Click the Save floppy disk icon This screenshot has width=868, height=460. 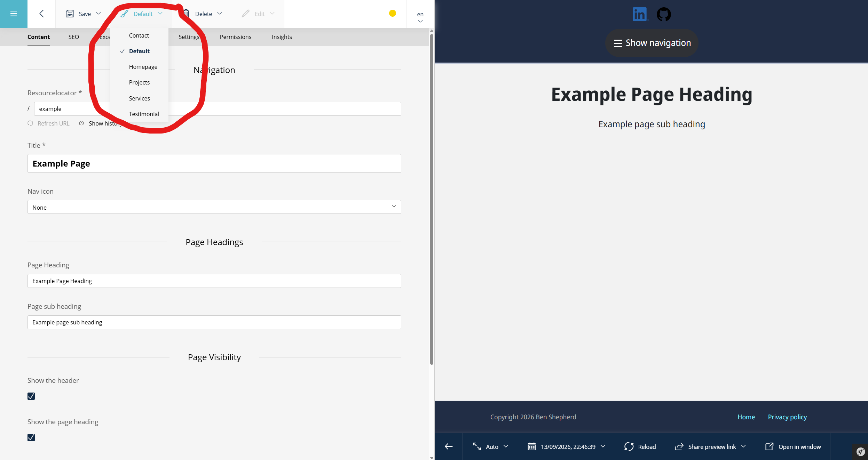tap(70, 14)
